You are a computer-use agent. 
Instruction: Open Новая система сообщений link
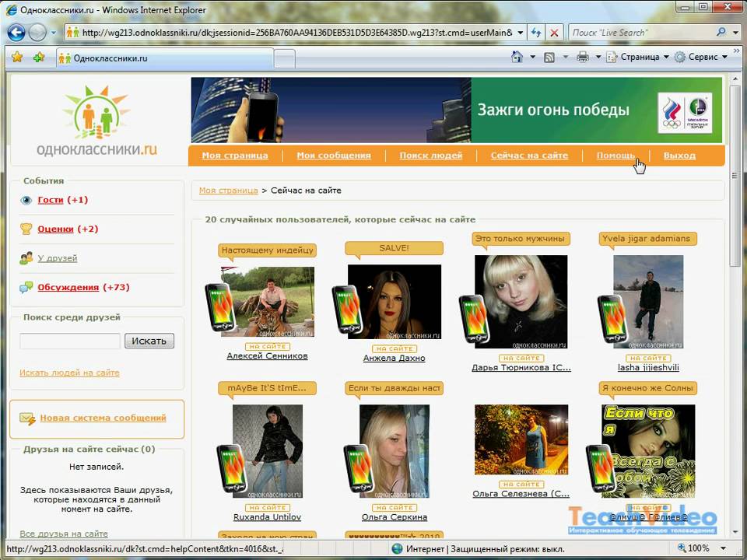pos(103,418)
